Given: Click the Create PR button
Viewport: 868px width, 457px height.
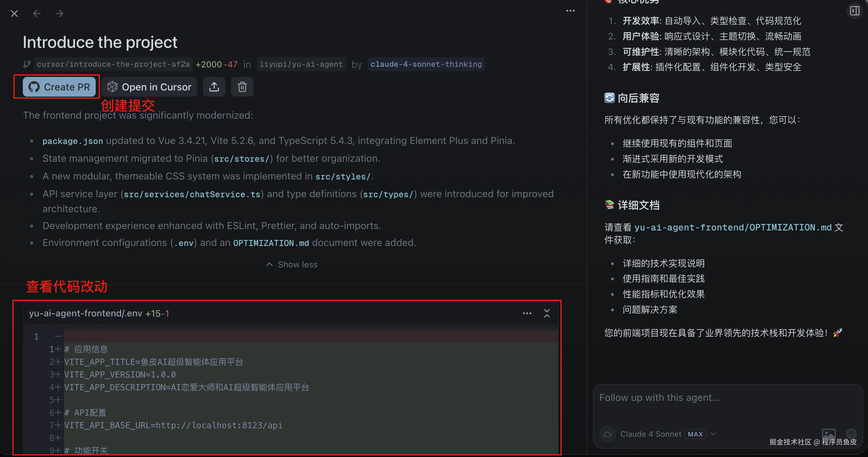Looking at the screenshot, I should click(59, 87).
